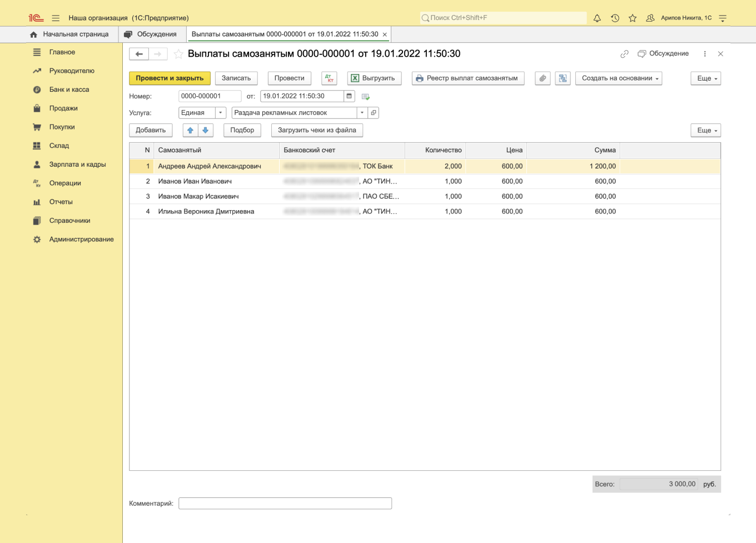
Task: Click 'Провести и закрыть' button
Action: 170,78
